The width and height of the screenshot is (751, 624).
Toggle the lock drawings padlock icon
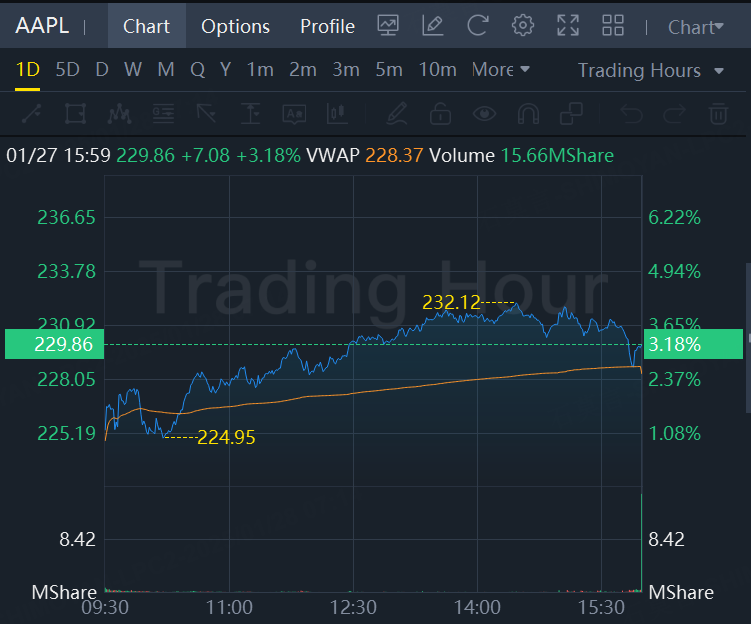pos(440,114)
